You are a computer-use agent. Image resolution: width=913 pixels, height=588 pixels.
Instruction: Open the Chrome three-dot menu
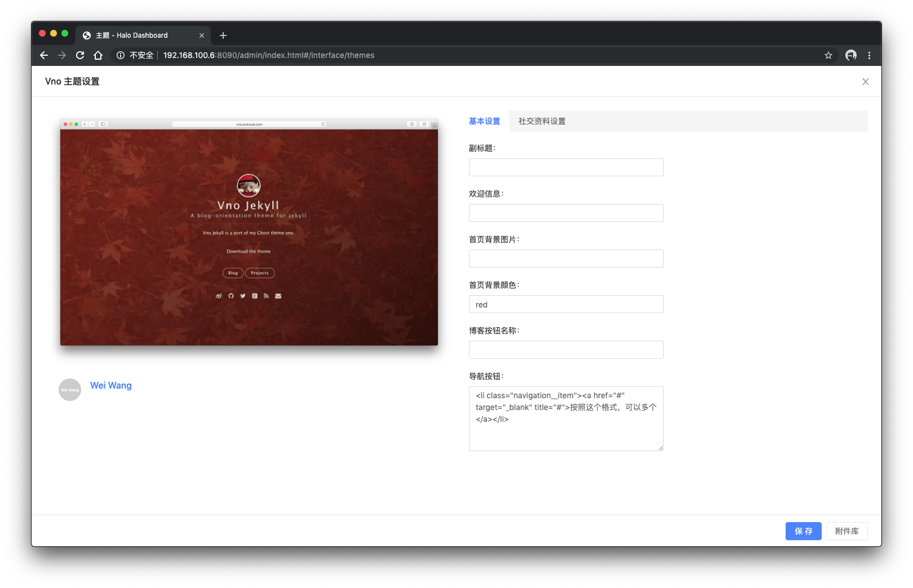pos(869,55)
